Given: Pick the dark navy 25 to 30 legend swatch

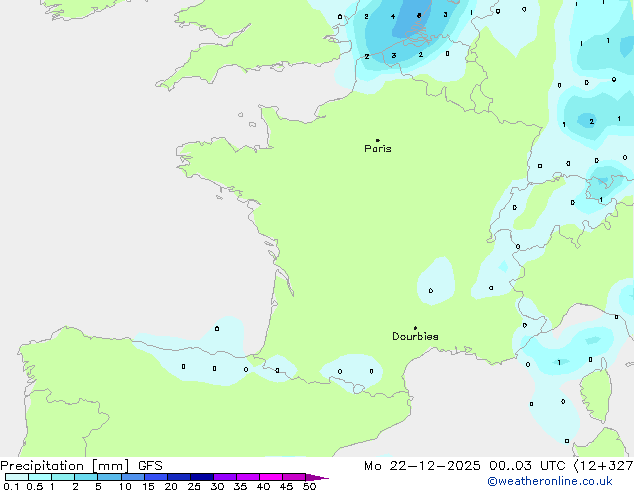Looking at the screenshot, I should click(x=202, y=477).
